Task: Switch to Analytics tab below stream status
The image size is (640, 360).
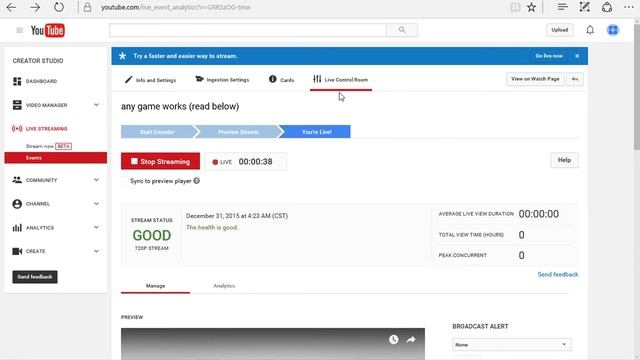Action: (224, 286)
